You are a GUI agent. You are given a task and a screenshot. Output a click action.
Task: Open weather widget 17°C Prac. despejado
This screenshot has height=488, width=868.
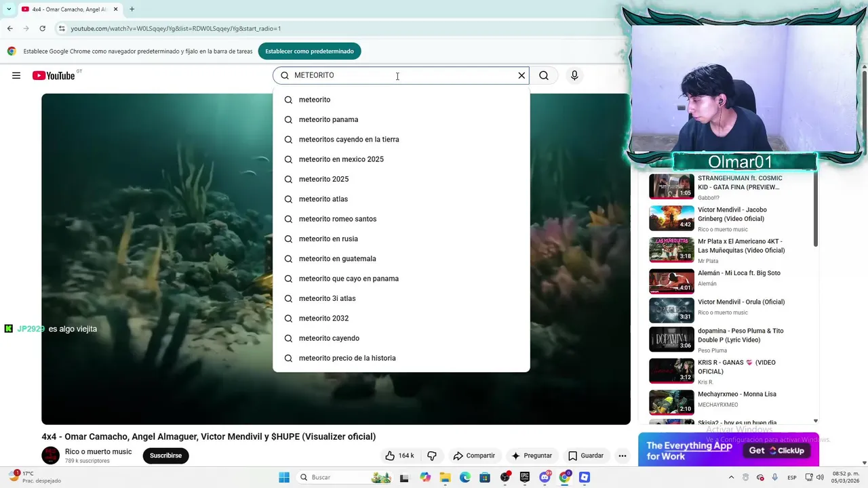[x=34, y=477]
